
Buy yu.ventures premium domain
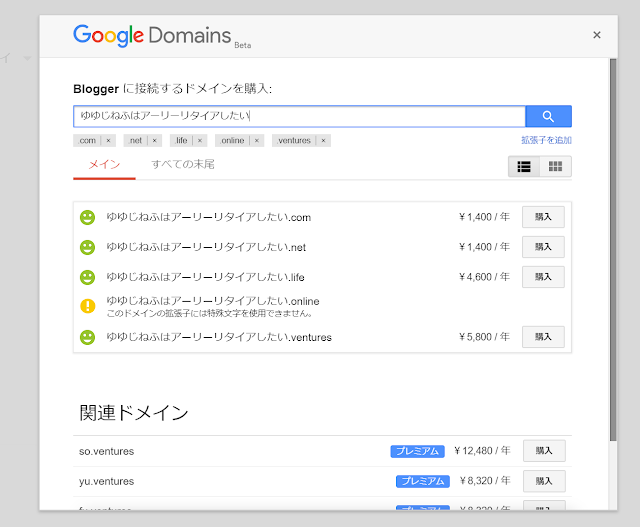(544, 481)
